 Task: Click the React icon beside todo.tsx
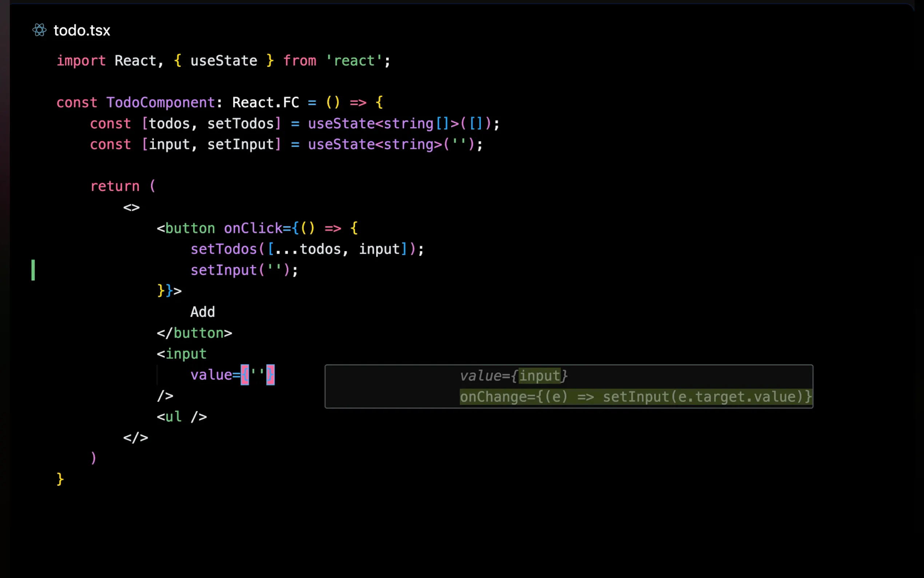pyautogui.click(x=39, y=30)
